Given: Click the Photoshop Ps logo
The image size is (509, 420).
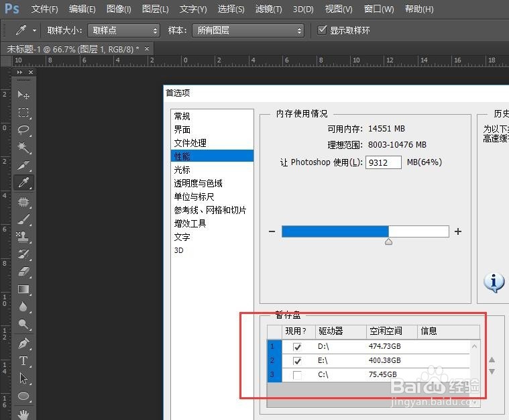Looking at the screenshot, I should point(12,9).
